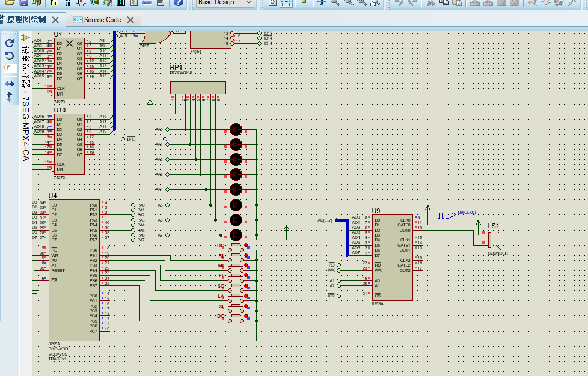Click the U9(CLK0) clock generator symbol
Image resolution: width=588 pixels, height=376 pixels.
tap(446, 216)
